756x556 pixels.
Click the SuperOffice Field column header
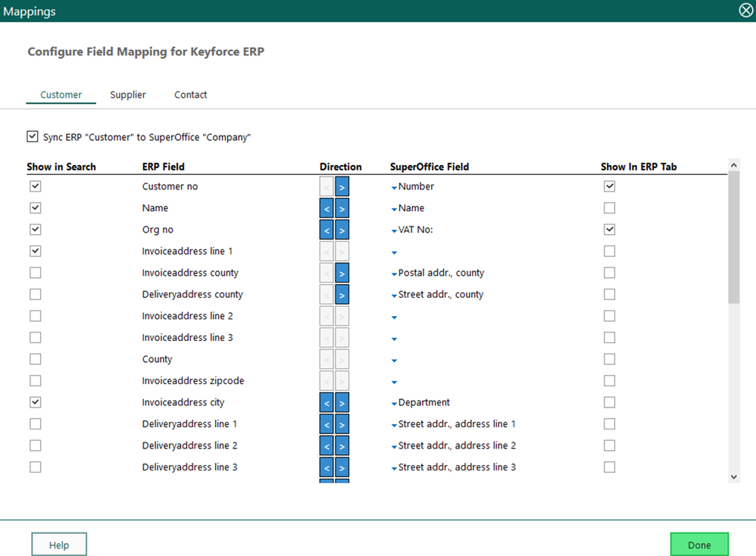429,167
